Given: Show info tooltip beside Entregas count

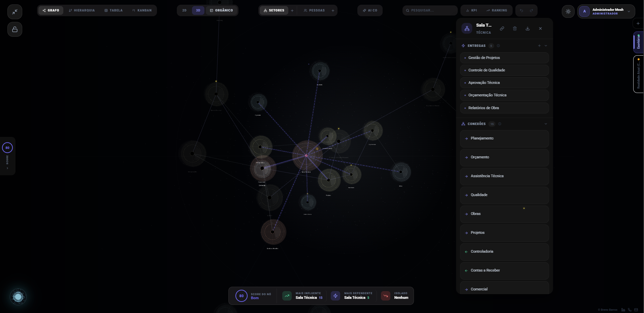Looking at the screenshot, I should click(x=498, y=46).
